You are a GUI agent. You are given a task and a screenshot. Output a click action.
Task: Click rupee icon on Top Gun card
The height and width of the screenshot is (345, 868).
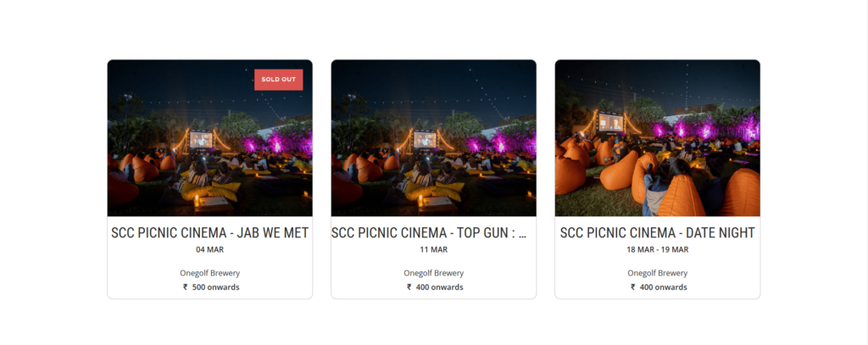409,287
